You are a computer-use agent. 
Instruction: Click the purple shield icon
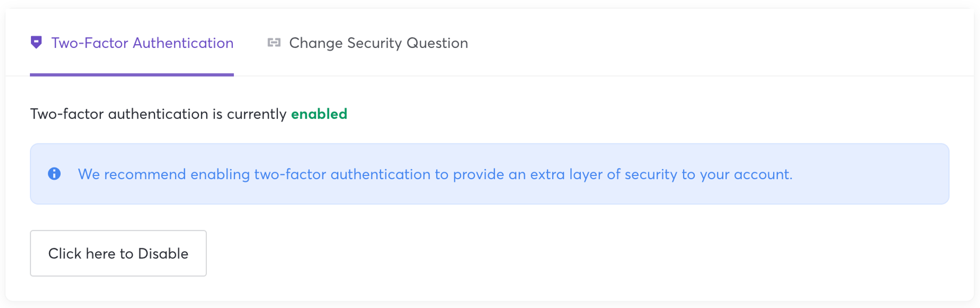tap(36, 43)
